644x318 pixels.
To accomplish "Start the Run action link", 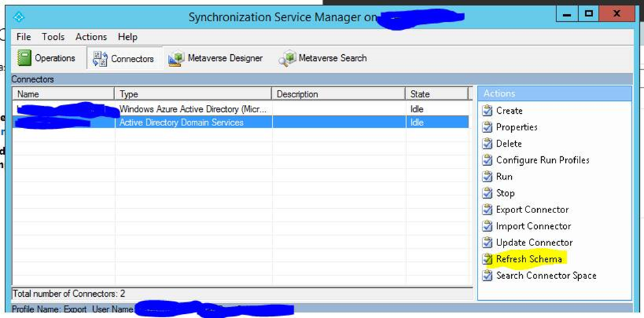I will pos(504,177).
